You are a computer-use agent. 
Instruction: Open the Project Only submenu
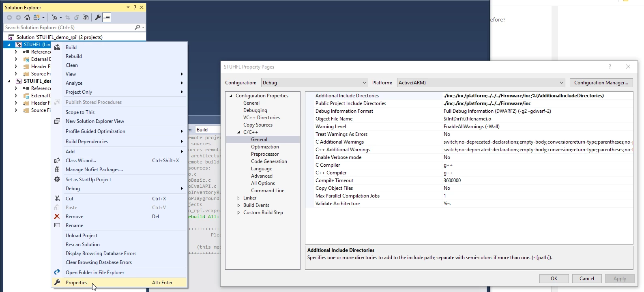click(119, 92)
